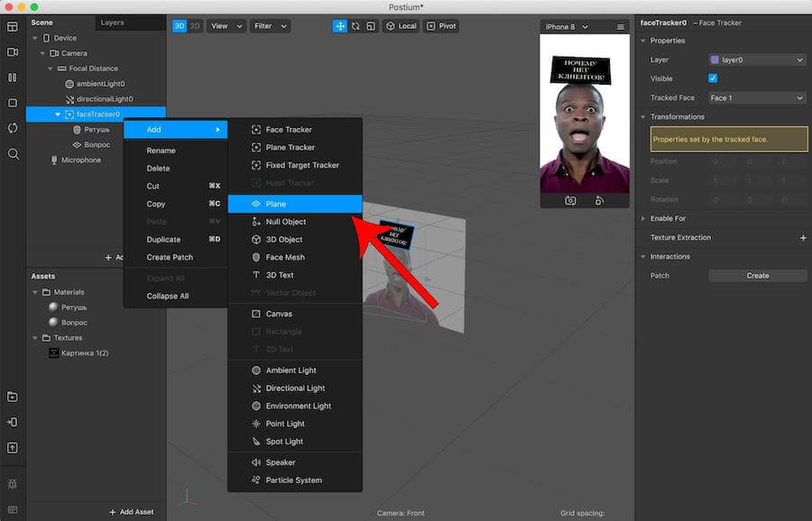The width and height of the screenshot is (812, 521).
Task: Open the simulator hamburger menu
Action: (621, 27)
